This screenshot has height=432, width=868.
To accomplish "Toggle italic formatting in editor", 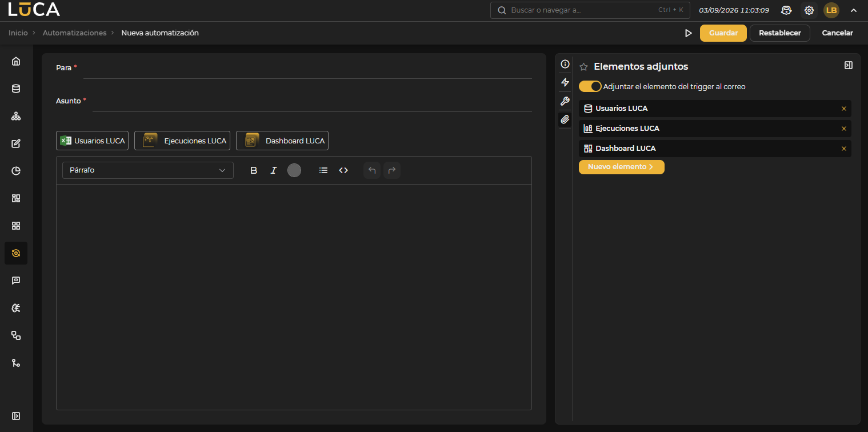I will [274, 170].
